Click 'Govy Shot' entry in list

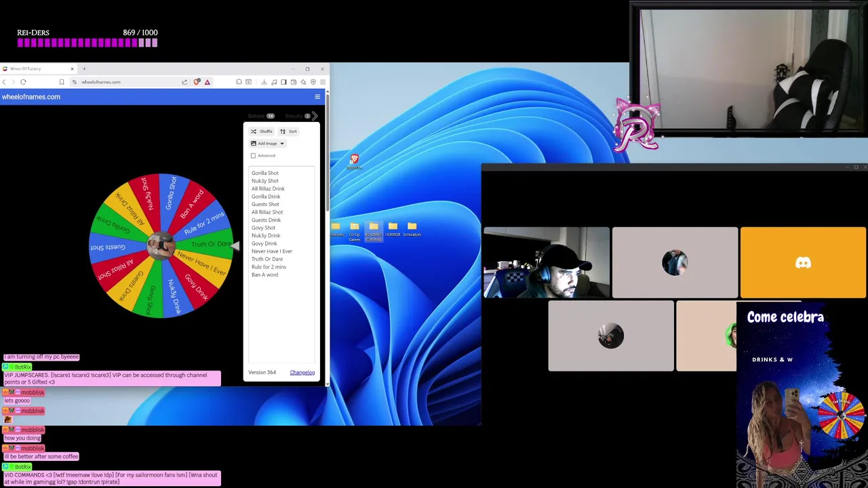[263, 228]
